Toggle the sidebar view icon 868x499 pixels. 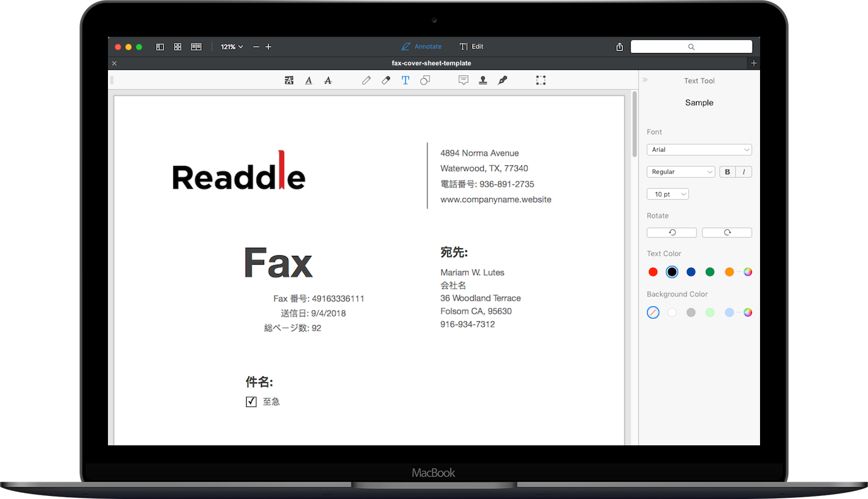tap(160, 47)
